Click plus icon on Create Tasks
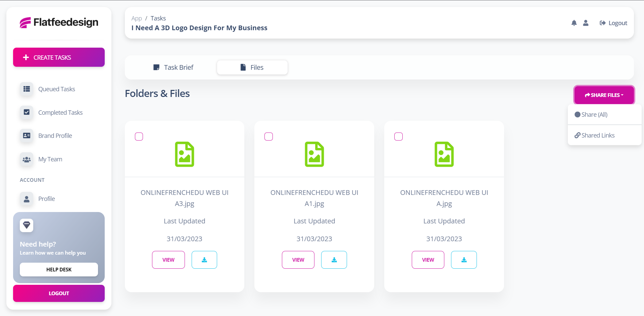Image resolution: width=644 pixels, height=316 pixels. pos(26,57)
